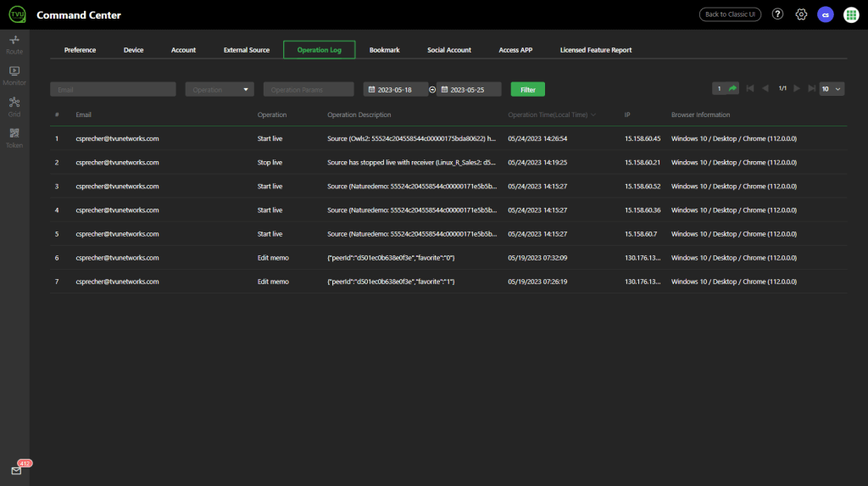Click the green Filter button
The width and height of the screenshot is (868, 486).
click(x=527, y=89)
